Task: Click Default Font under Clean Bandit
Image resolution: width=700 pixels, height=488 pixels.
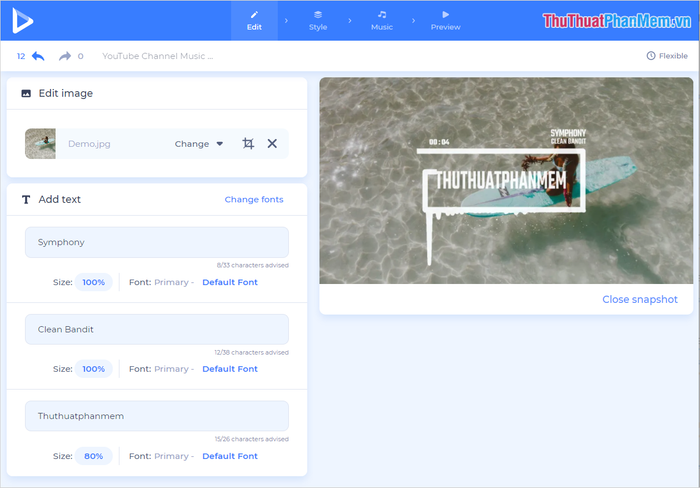Action: point(230,369)
